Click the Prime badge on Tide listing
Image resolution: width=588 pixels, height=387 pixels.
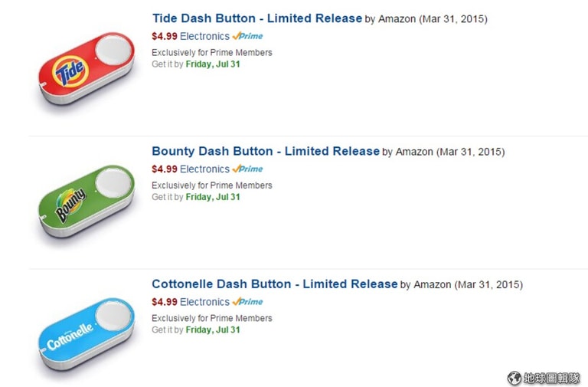248,36
